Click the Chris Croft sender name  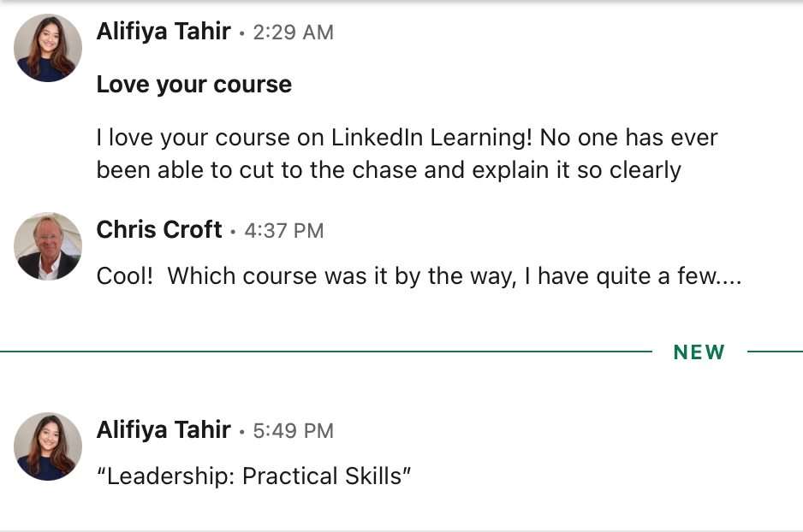159,230
